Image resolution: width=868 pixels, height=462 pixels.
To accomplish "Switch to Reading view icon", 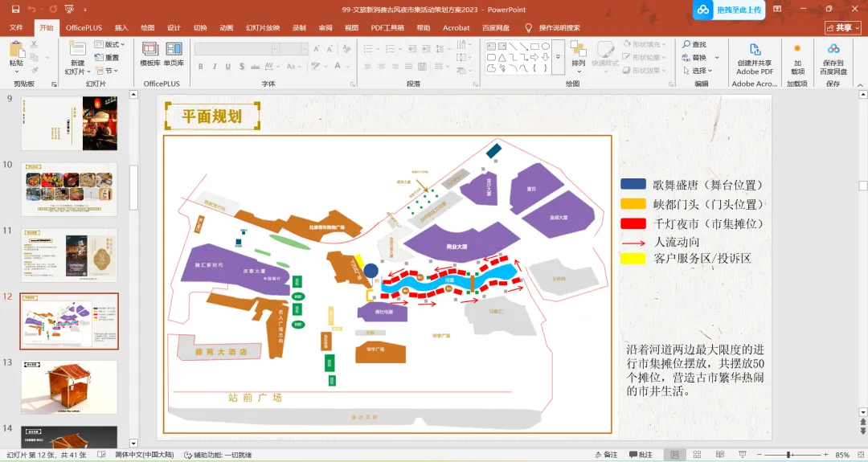I will [x=719, y=455].
